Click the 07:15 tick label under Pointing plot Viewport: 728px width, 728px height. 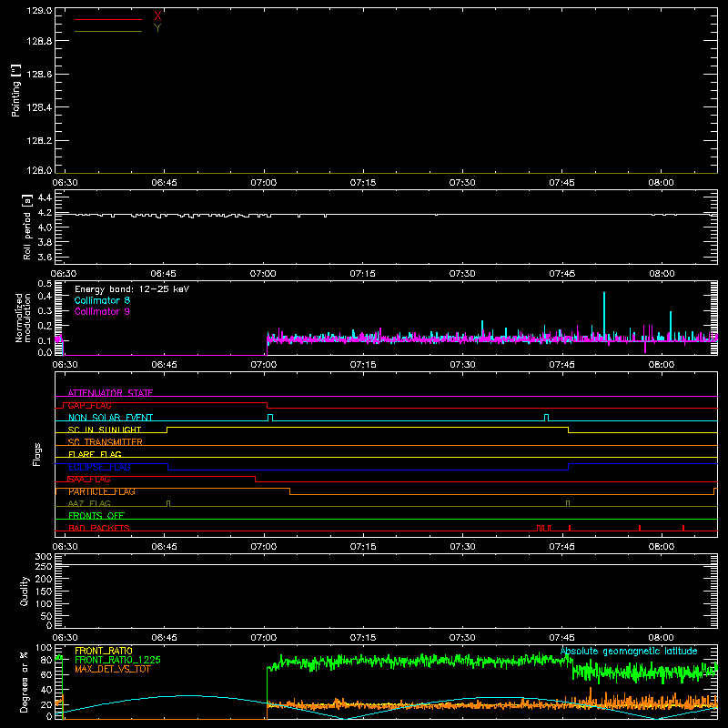tap(363, 183)
